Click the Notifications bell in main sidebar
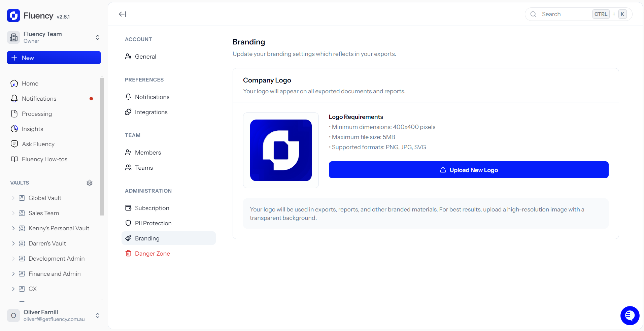The width and height of the screenshot is (644, 331). (x=14, y=99)
